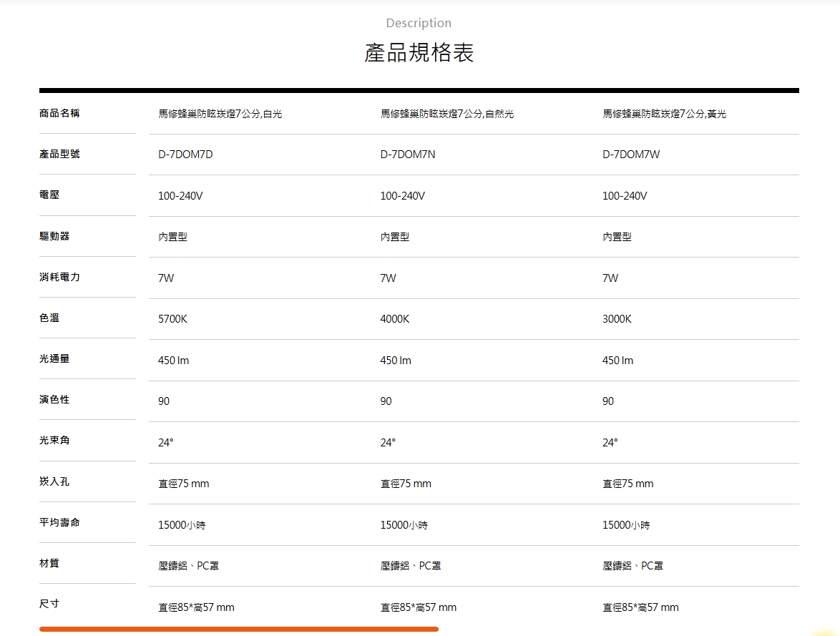Click the 演色性 row label

pyautogui.click(x=54, y=399)
